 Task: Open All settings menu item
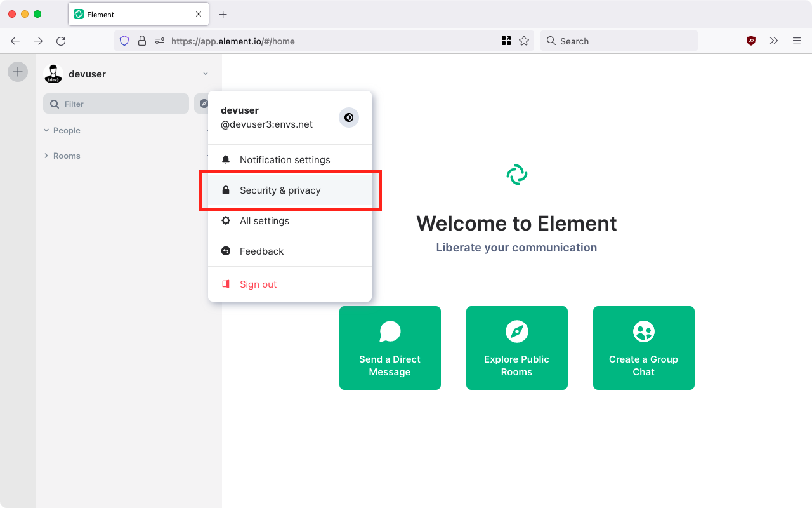click(x=290, y=221)
